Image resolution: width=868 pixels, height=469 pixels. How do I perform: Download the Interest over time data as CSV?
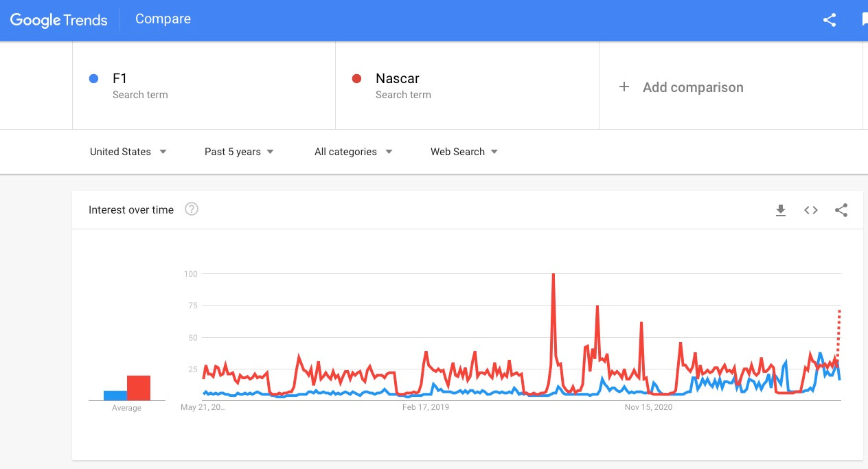click(x=781, y=210)
